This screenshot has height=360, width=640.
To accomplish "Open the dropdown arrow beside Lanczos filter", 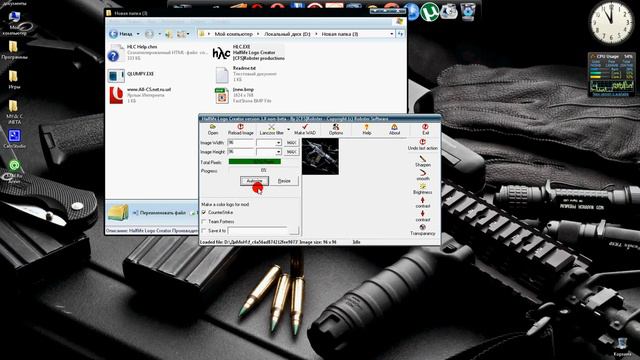I will pyautogui.click(x=289, y=129).
